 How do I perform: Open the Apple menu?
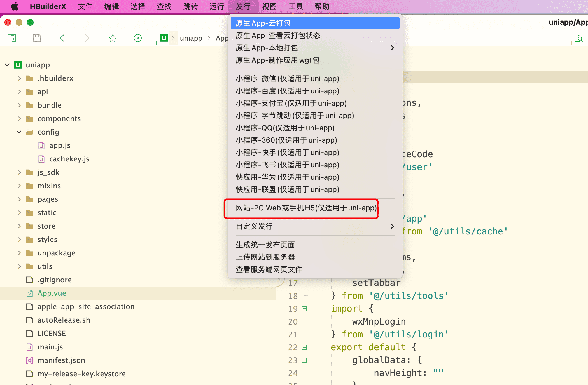[x=15, y=6]
